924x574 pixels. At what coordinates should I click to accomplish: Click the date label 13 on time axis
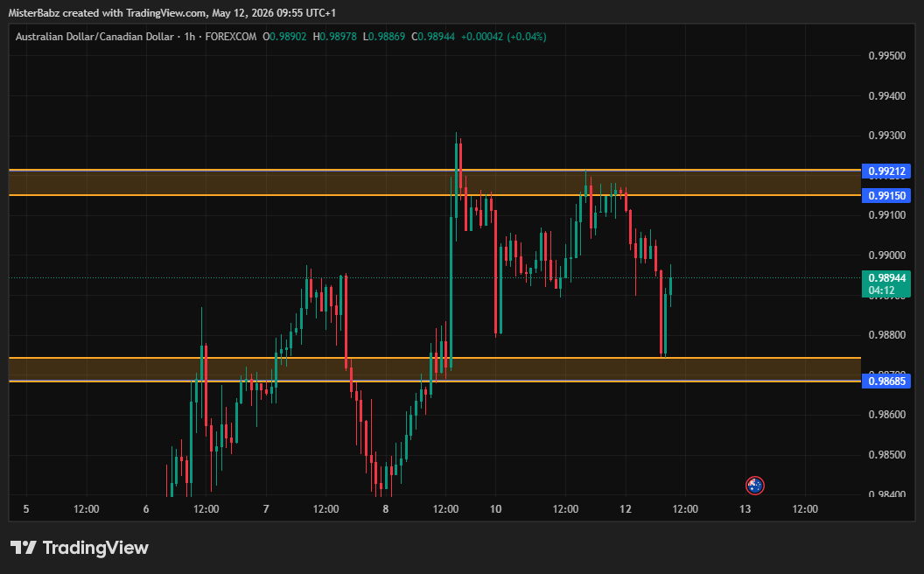point(745,508)
